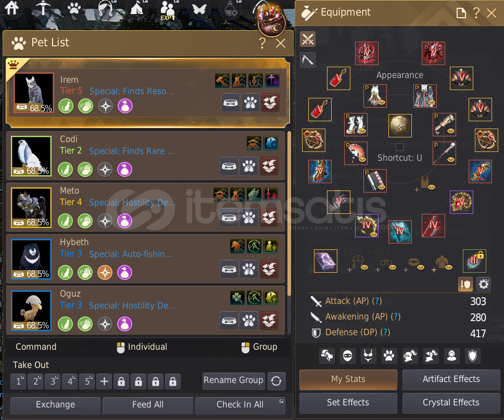
Task: Select pet group slot 3
Action: pos(53,381)
